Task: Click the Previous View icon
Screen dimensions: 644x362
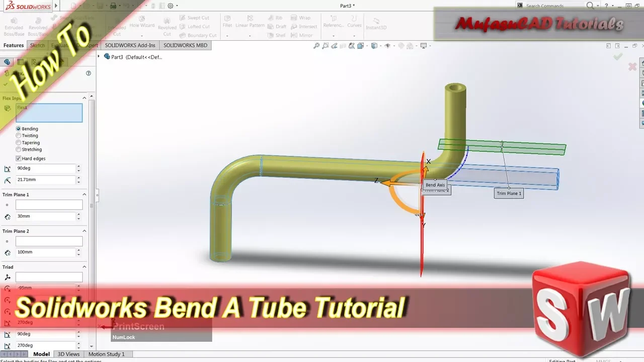Action: [335, 46]
